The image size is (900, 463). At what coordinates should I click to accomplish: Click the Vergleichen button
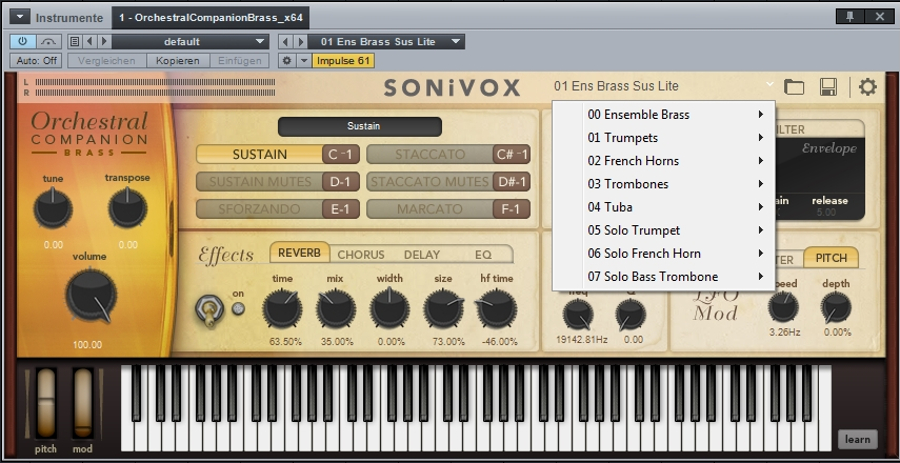pos(107,60)
